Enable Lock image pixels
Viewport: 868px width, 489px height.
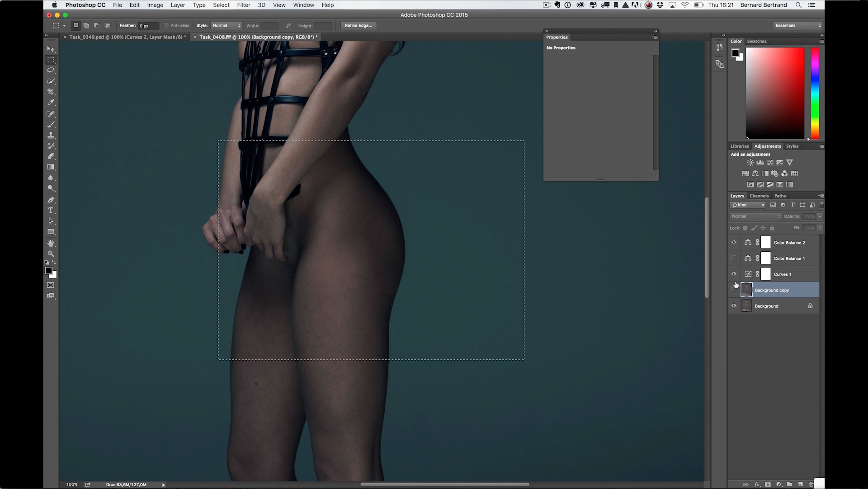point(754,228)
